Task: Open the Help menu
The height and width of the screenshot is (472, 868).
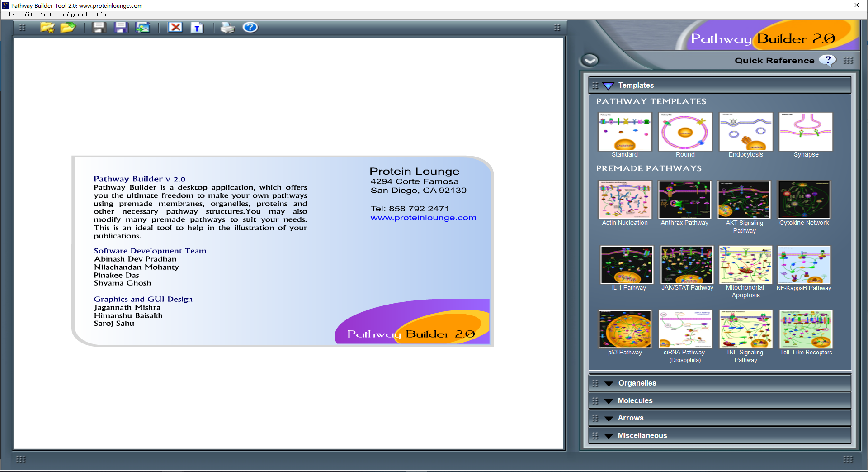Action: pyautogui.click(x=100, y=15)
